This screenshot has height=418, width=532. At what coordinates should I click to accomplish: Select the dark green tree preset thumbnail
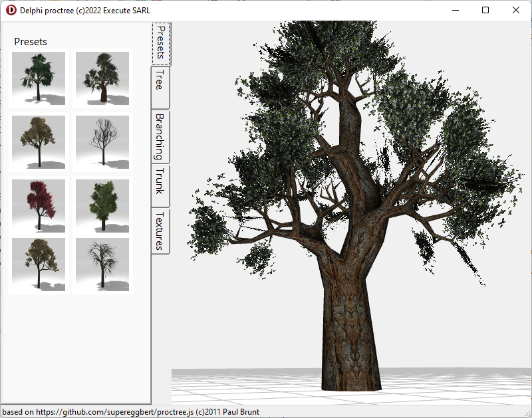point(39,78)
